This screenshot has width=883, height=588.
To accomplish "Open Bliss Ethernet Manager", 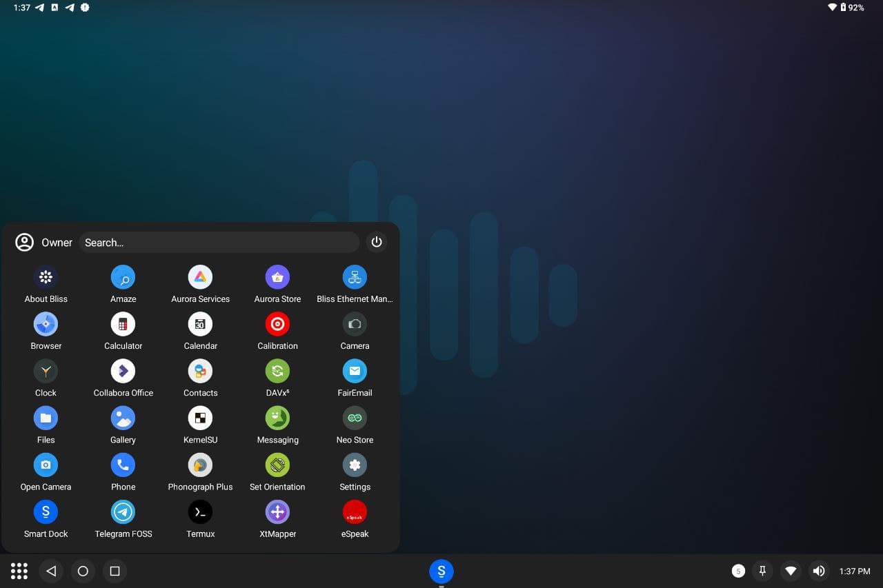I will (x=355, y=277).
